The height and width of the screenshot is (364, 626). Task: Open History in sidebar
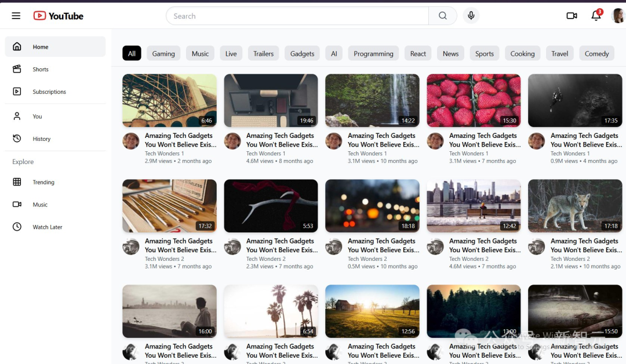(41, 139)
